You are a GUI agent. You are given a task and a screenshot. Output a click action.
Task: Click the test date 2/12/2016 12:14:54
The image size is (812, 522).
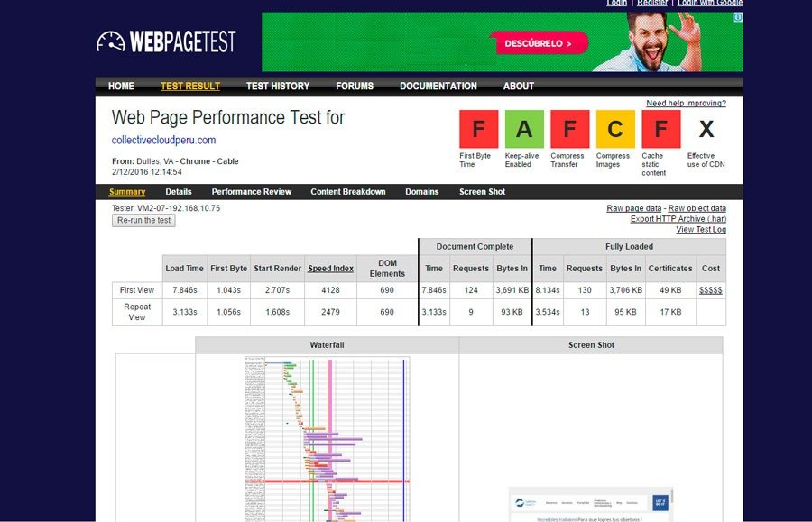[x=146, y=172]
